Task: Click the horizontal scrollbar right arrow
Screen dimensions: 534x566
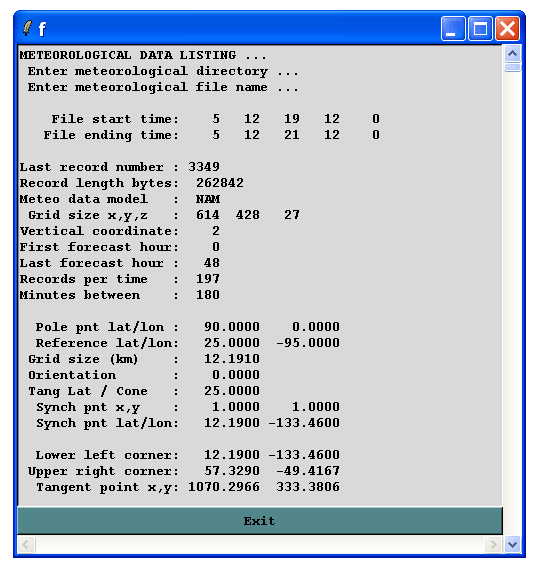Action: coord(494,544)
